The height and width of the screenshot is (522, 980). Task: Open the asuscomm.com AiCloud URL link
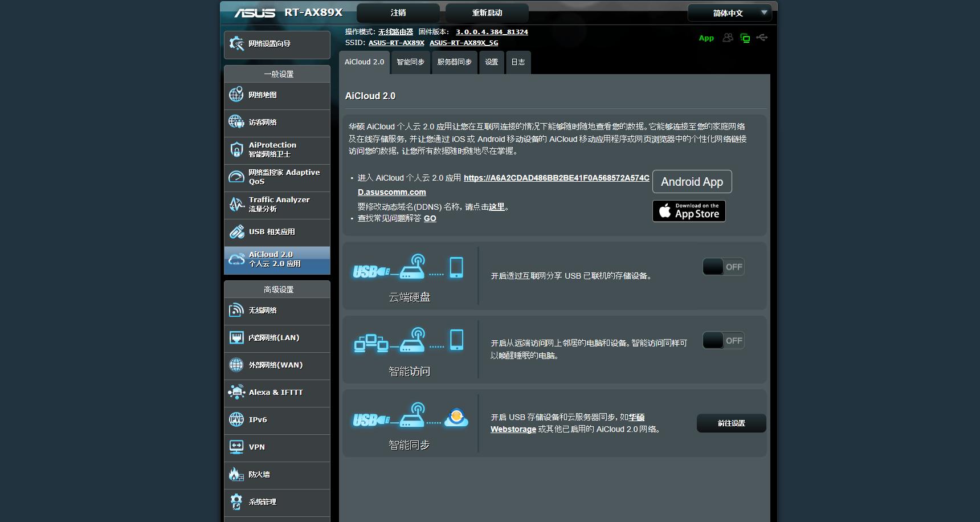[504, 185]
